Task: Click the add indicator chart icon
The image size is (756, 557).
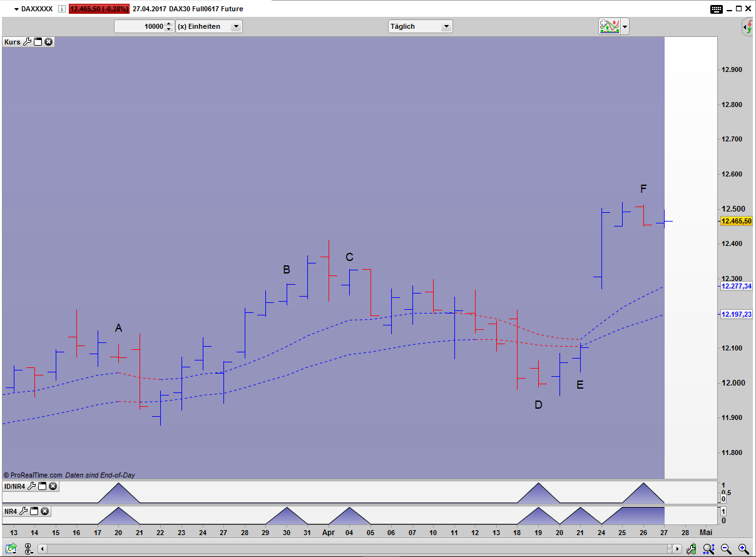Action: (608, 26)
